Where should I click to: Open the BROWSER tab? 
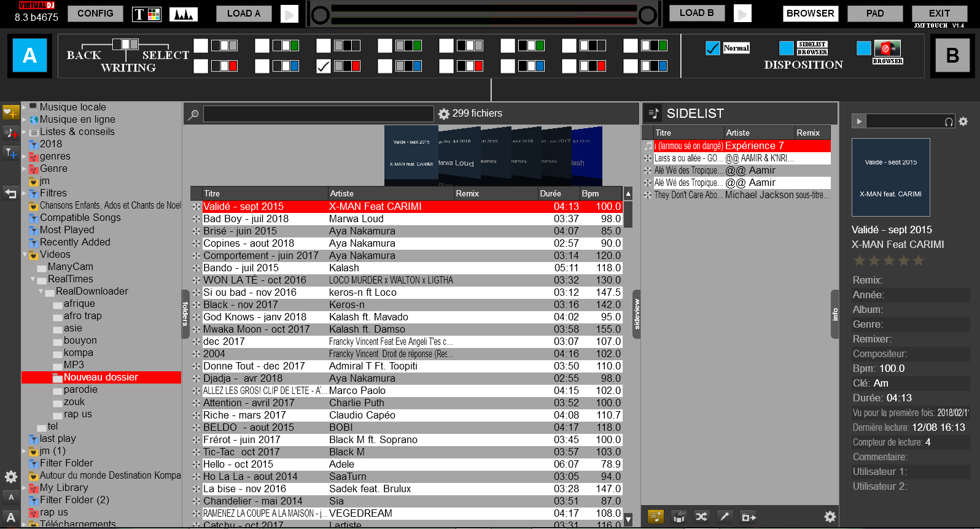(811, 14)
